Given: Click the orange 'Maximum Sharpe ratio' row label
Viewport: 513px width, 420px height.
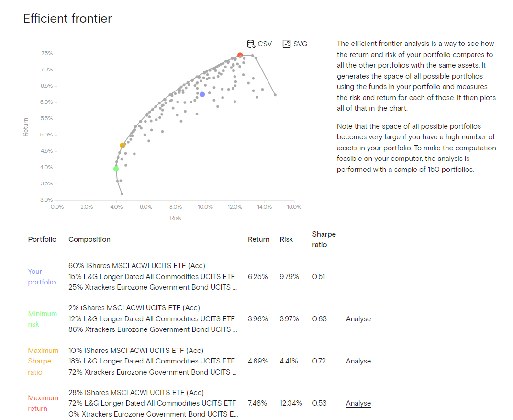Looking at the screenshot, I should (x=43, y=361).
